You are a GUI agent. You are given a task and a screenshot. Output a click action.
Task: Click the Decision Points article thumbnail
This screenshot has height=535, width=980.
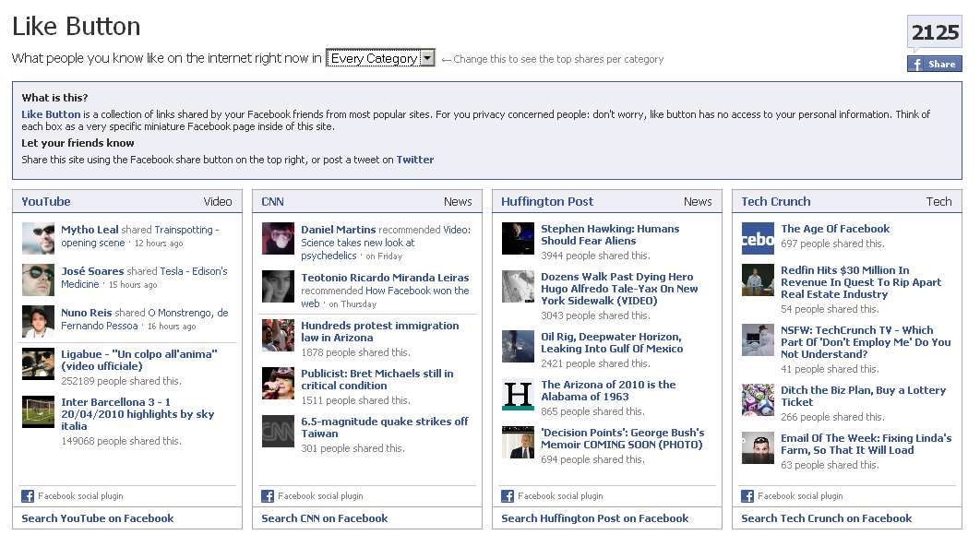(x=518, y=442)
